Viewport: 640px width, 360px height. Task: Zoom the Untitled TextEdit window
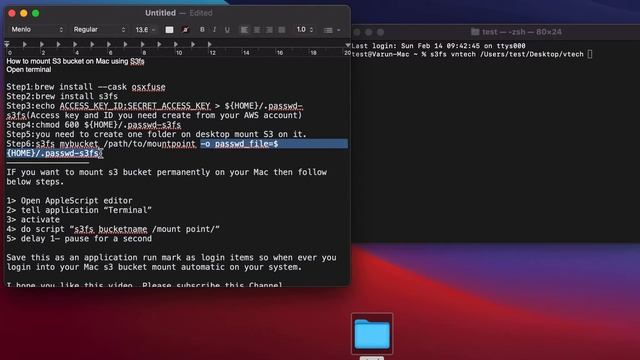36,13
